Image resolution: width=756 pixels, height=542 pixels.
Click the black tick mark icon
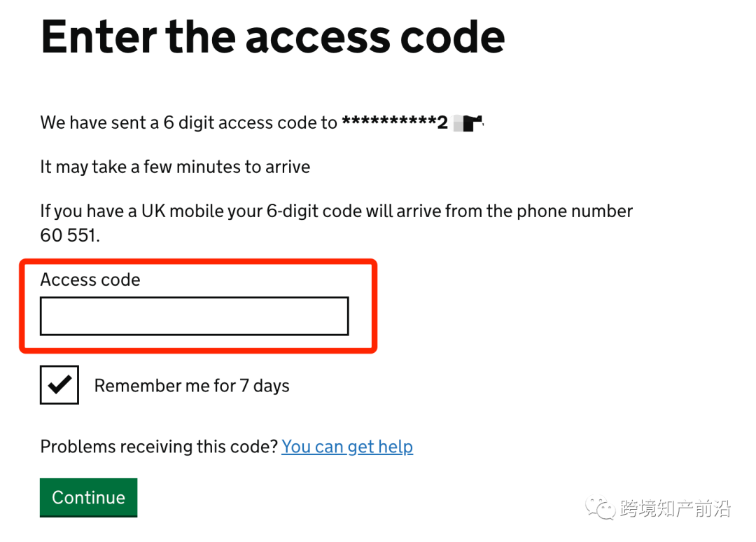tap(59, 384)
